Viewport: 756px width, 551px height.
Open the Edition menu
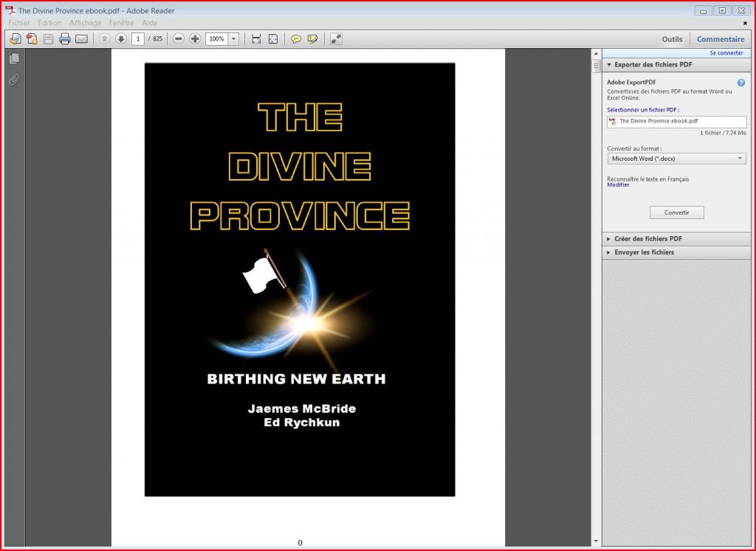coord(49,23)
